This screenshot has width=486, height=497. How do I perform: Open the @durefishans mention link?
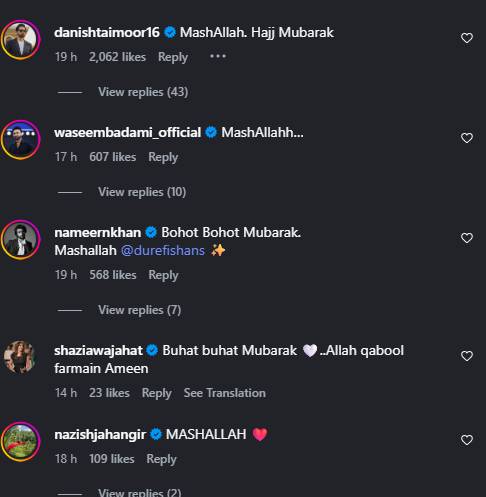(163, 250)
